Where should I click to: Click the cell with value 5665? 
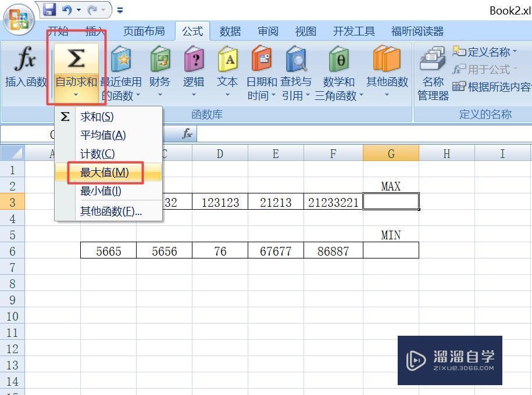pyautogui.click(x=108, y=252)
